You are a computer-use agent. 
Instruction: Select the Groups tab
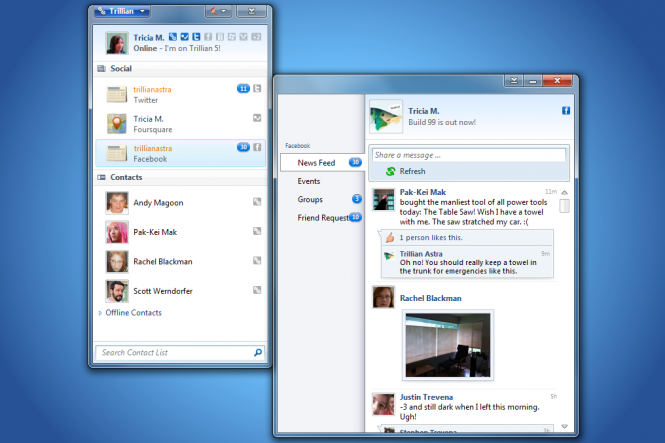(x=321, y=199)
